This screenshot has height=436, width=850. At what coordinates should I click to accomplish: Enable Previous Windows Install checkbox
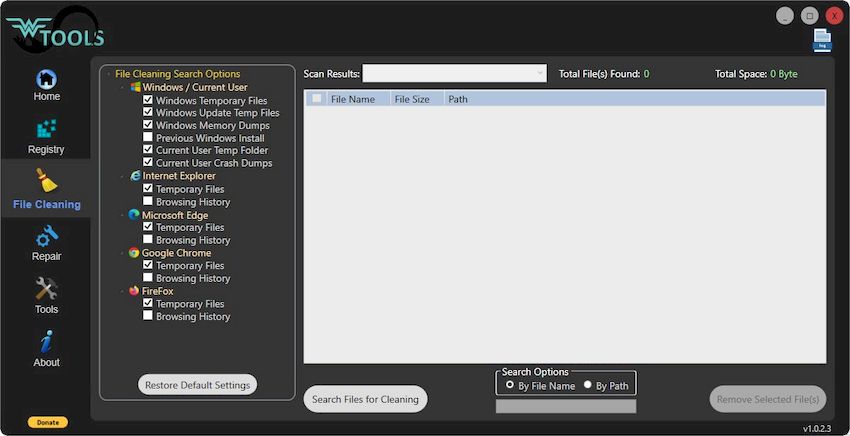(147, 137)
